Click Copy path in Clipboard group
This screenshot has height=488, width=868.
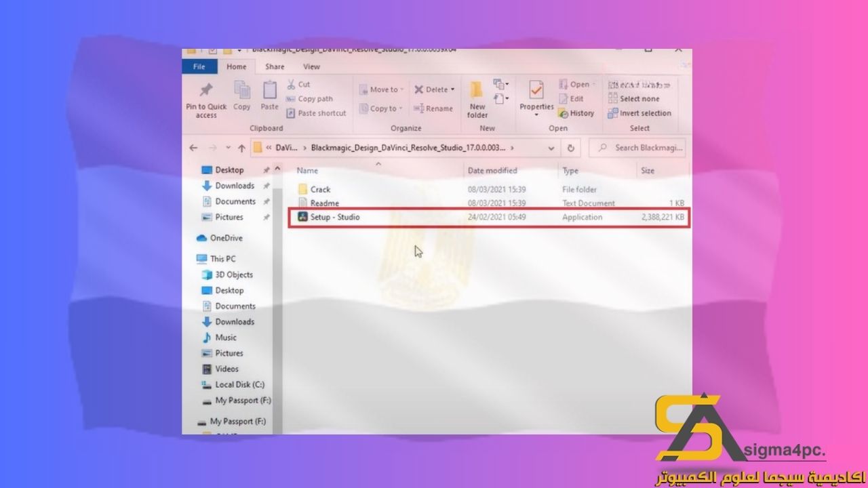[310, 99]
